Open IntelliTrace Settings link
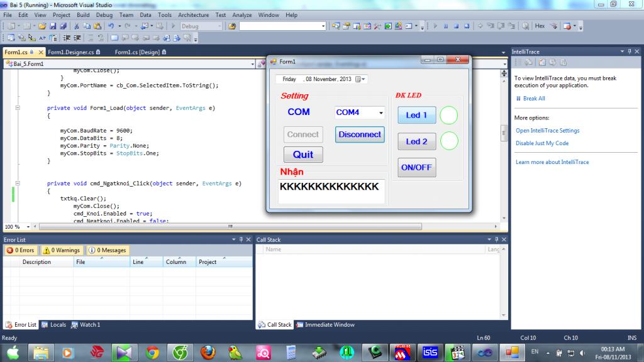The height and width of the screenshot is (362, 644). tap(547, 131)
